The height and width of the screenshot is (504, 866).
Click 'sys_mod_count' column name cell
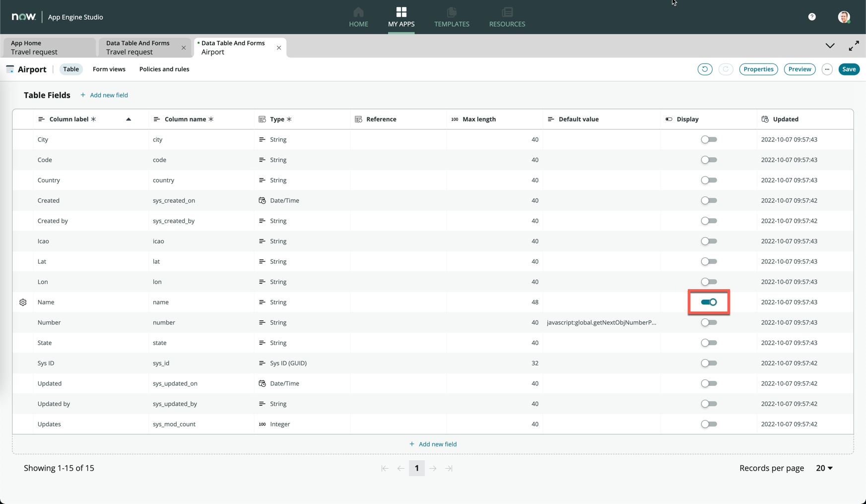tap(201, 424)
